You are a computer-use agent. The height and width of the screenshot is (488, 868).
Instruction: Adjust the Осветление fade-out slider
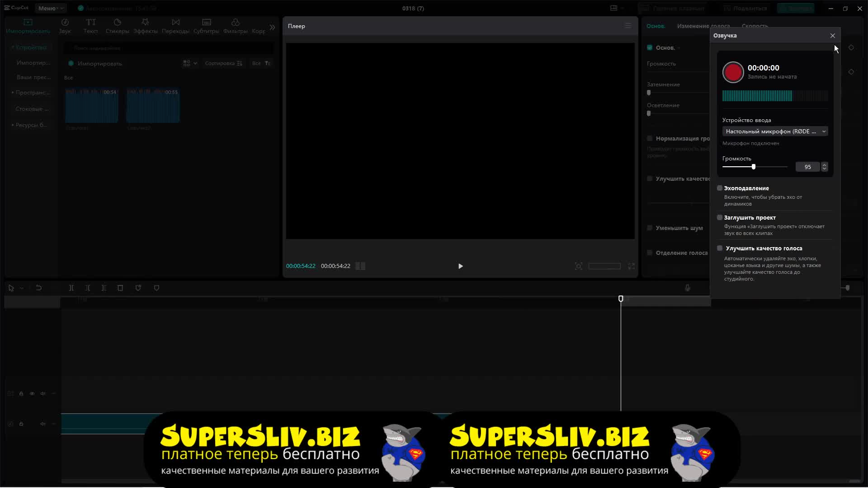(x=649, y=113)
